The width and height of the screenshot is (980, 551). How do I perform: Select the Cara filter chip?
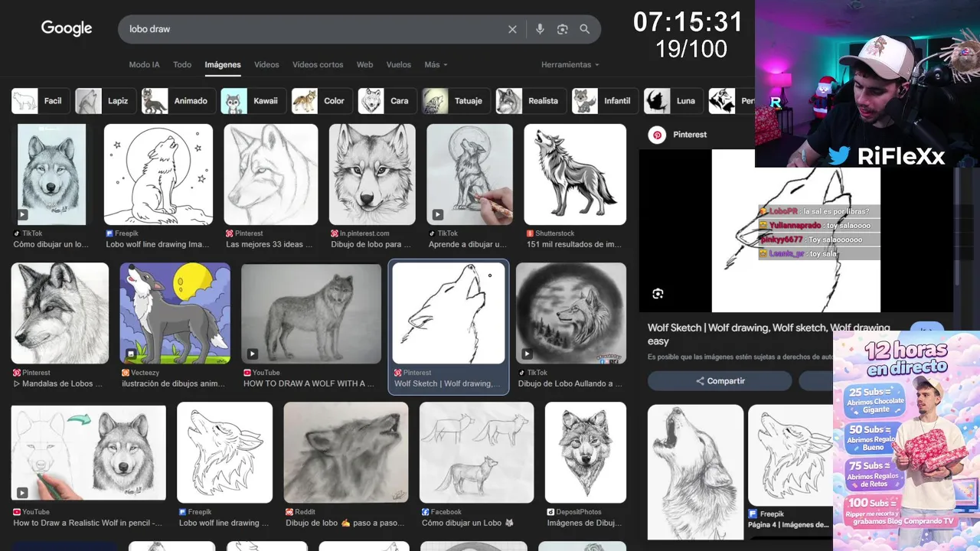click(387, 101)
